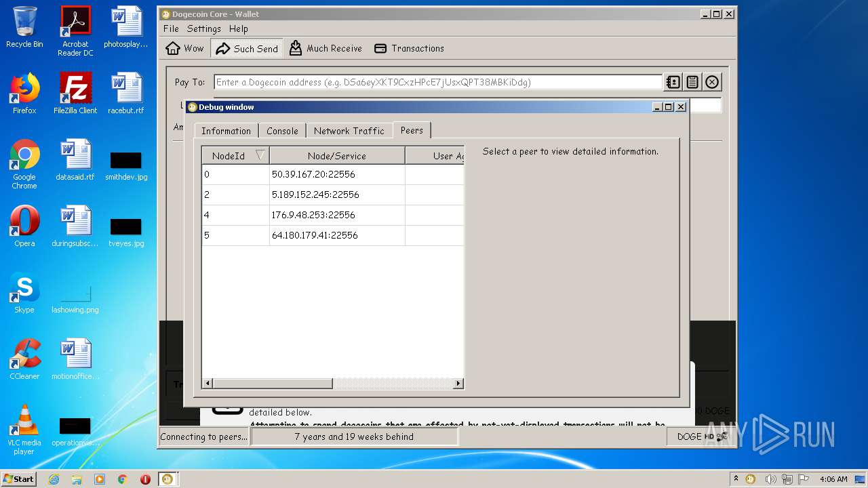Open the Transactions tab
868x488 pixels.
coord(410,48)
